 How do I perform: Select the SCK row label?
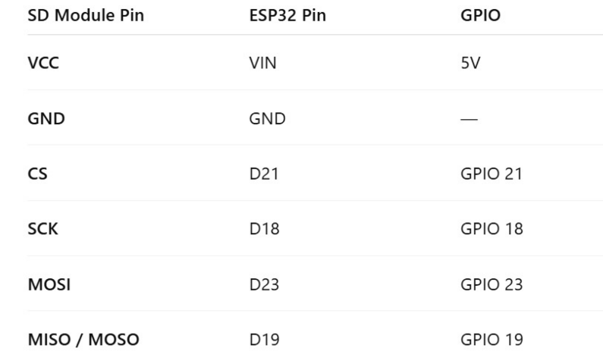click(42, 229)
